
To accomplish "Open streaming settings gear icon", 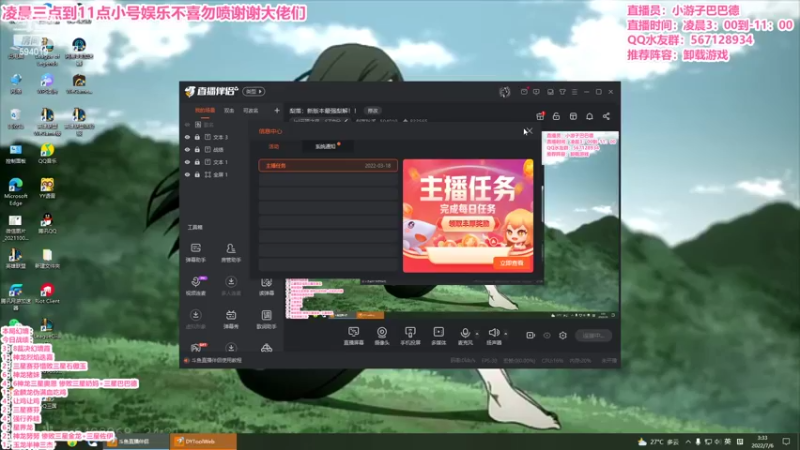I will coord(563,335).
